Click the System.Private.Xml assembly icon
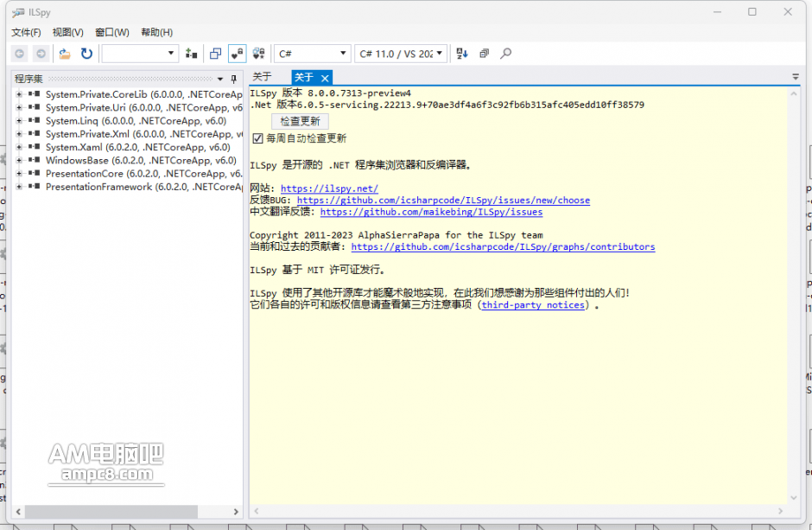Image resolution: width=812 pixels, height=530 pixels. 35,133
